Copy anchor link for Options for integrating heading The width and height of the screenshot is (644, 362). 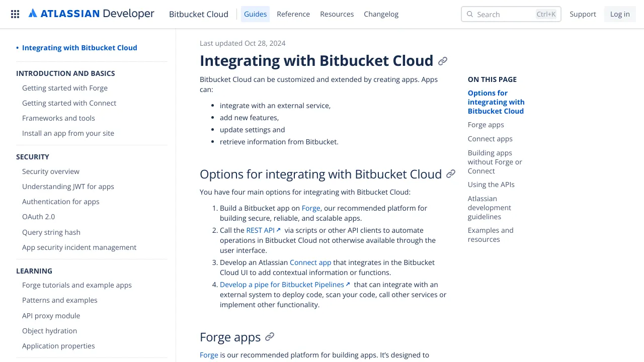(x=451, y=174)
